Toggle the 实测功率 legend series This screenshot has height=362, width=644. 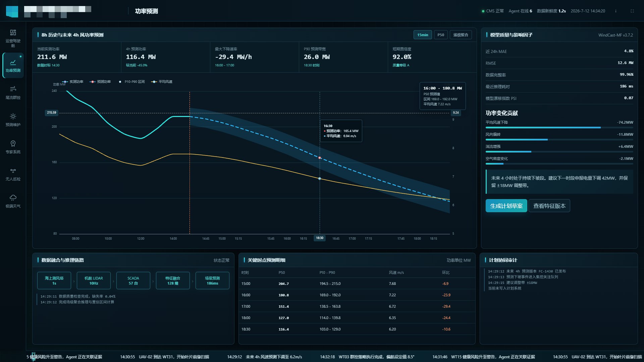tap(72, 82)
